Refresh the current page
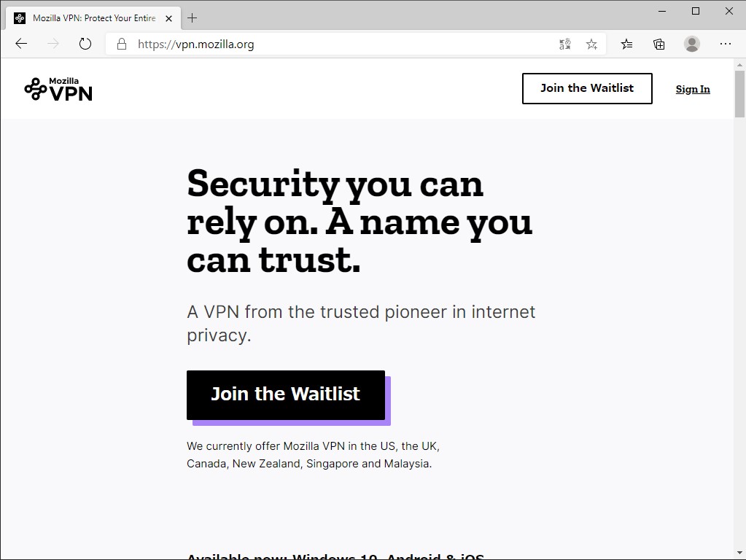 coord(85,43)
